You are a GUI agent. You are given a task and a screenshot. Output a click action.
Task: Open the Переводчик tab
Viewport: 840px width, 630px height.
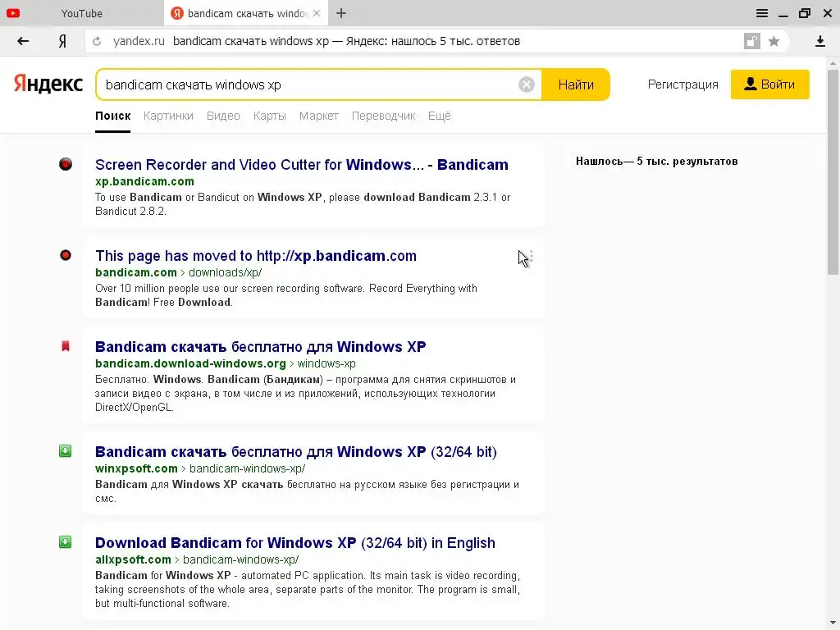[383, 116]
